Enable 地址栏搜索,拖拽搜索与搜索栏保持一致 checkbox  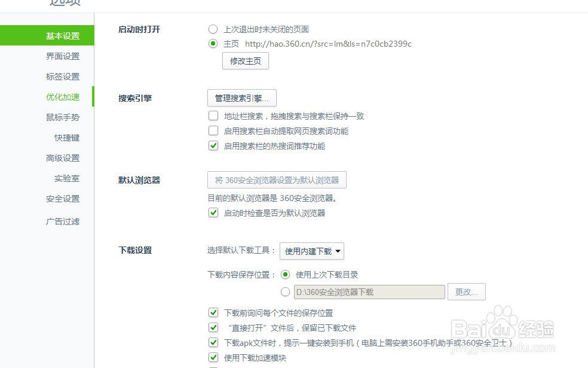[213, 115]
